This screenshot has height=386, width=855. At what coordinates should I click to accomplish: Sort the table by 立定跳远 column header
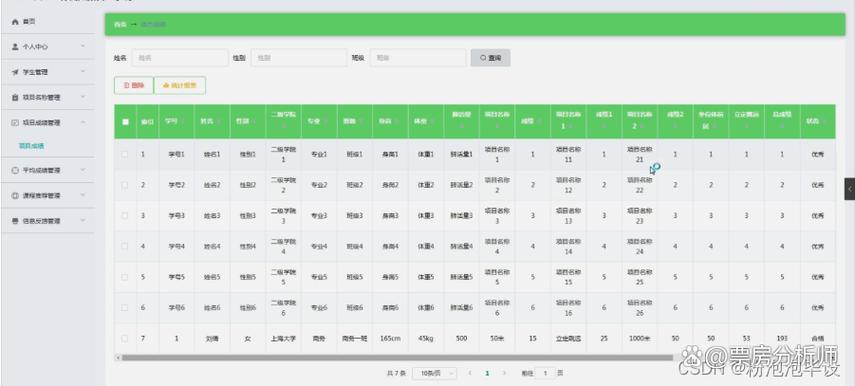[x=746, y=122]
